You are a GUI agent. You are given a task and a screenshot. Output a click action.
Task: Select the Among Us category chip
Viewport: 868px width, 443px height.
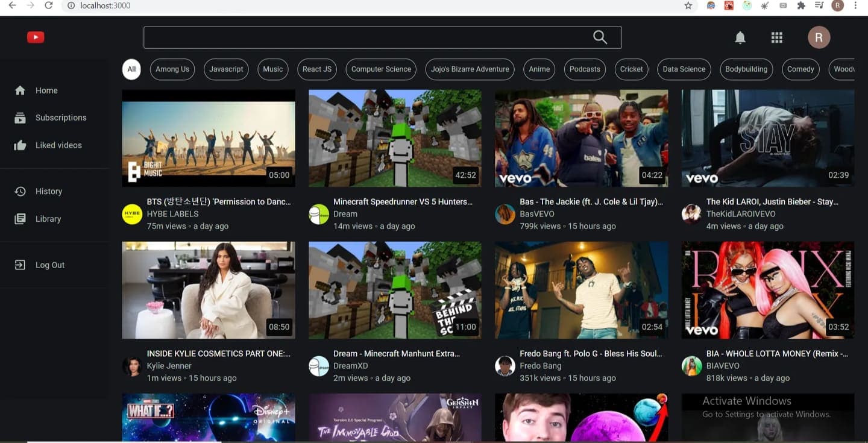point(172,69)
